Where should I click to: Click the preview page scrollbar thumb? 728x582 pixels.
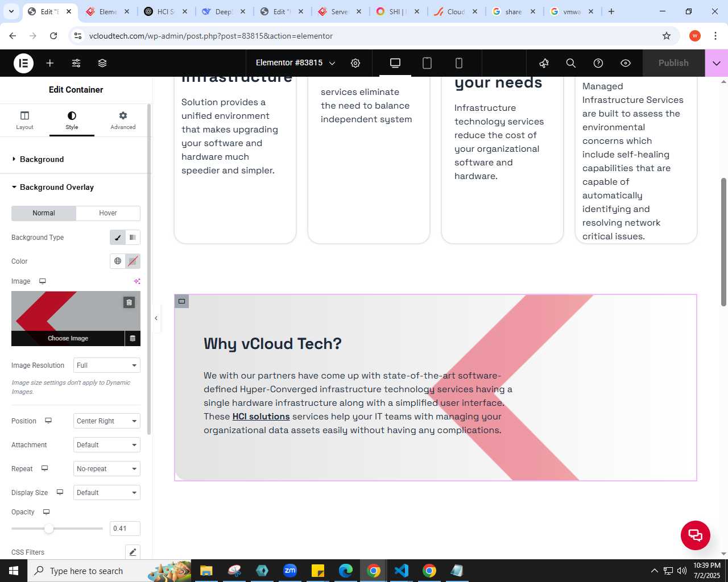pos(723,242)
